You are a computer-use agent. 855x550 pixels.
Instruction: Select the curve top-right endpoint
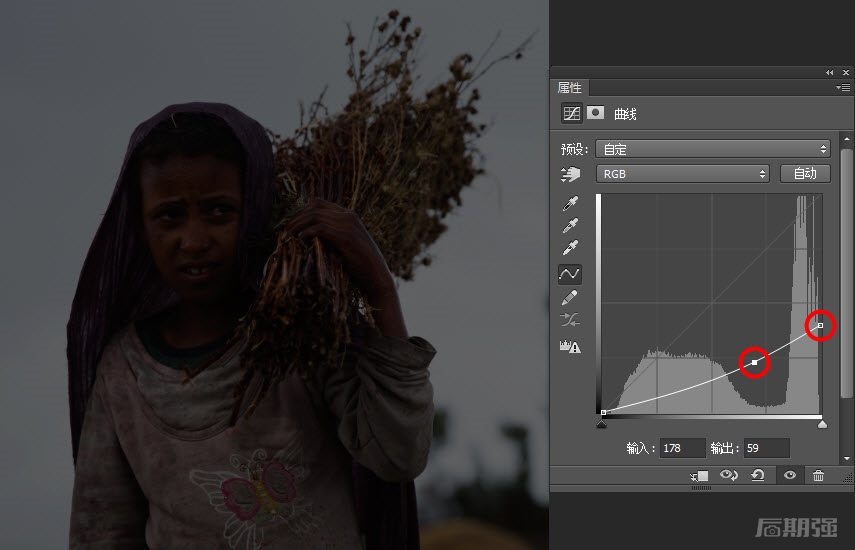[x=820, y=325]
